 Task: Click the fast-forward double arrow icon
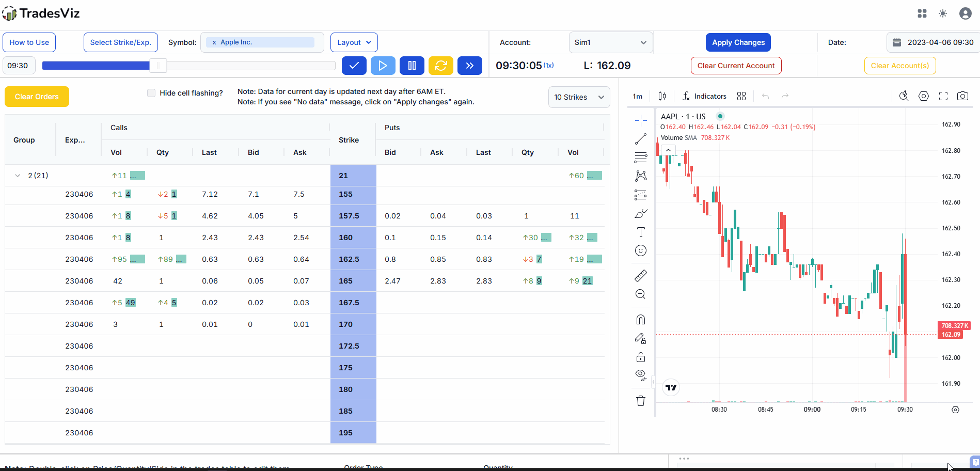469,66
